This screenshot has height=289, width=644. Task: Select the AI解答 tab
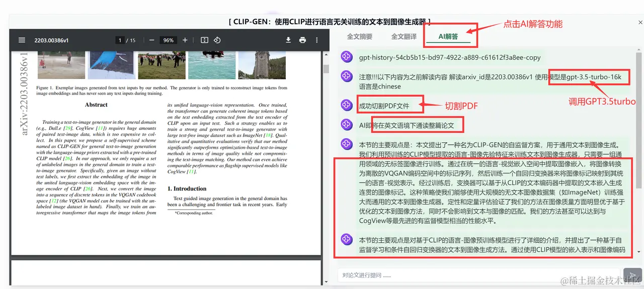pyautogui.click(x=448, y=36)
